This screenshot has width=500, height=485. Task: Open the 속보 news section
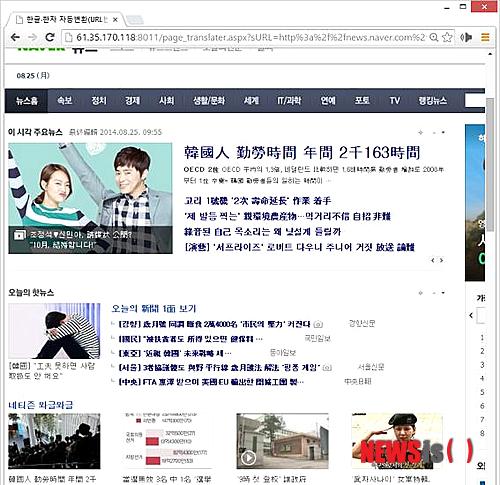tap(65, 101)
